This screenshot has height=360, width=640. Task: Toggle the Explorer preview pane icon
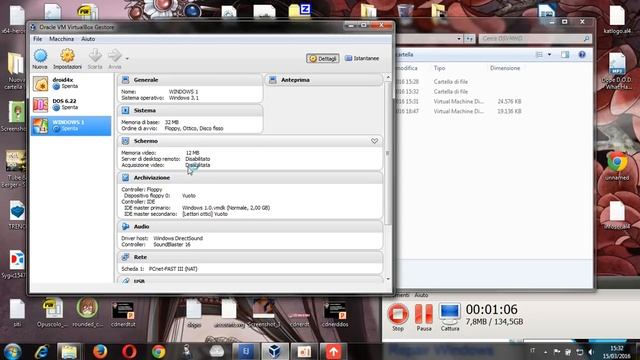pos(565,55)
